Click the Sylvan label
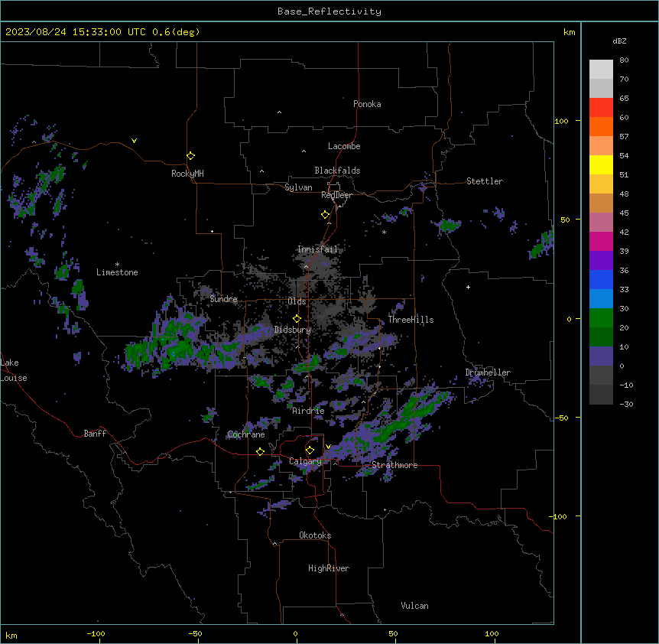Viewport: 659px width, 644px height. [298, 187]
